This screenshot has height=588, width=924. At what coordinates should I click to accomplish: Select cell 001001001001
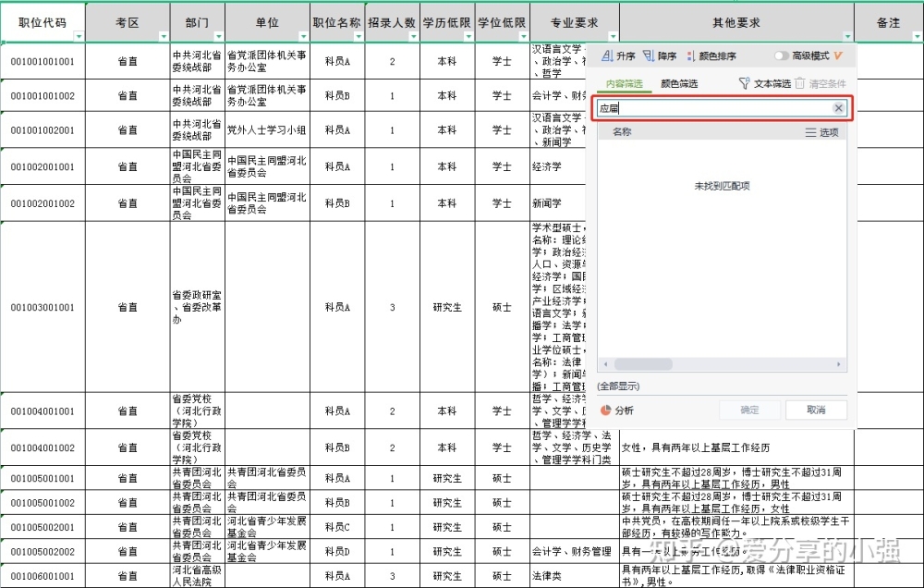pos(43,61)
